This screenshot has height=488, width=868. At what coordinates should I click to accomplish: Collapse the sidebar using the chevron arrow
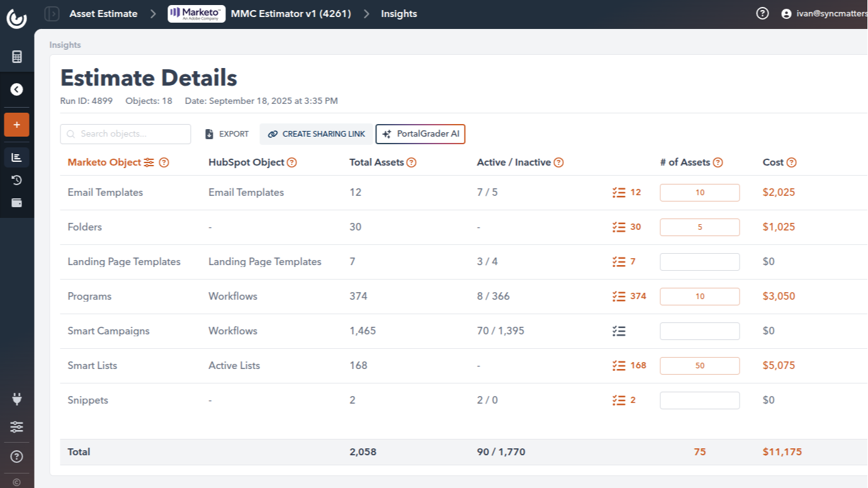pos(16,89)
